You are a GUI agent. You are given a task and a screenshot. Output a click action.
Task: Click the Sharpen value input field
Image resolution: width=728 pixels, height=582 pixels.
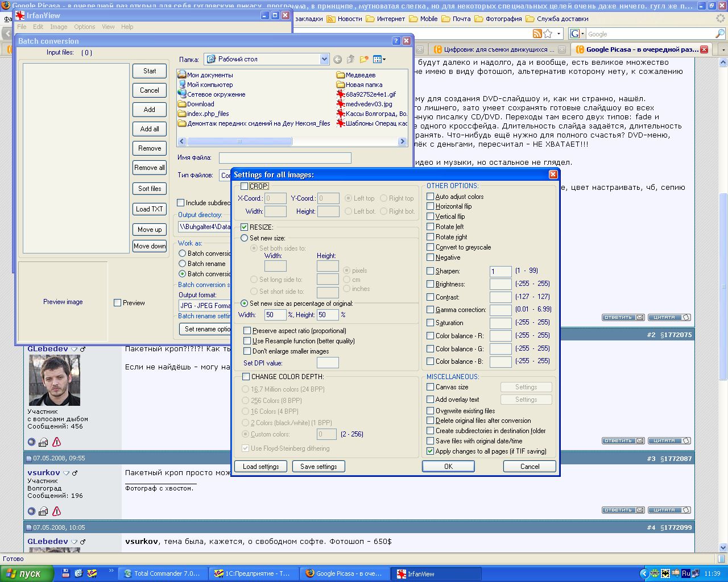click(500, 272)
